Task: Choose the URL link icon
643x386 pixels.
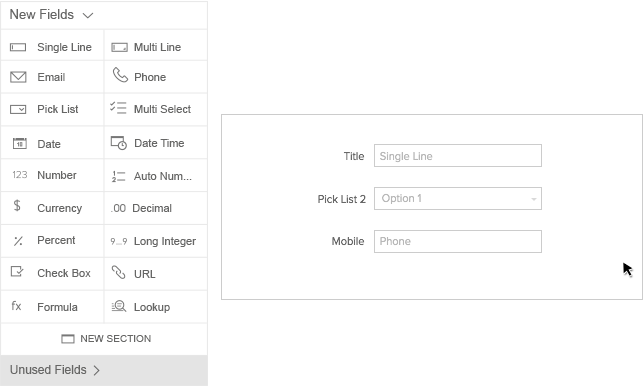Action: 119,272
